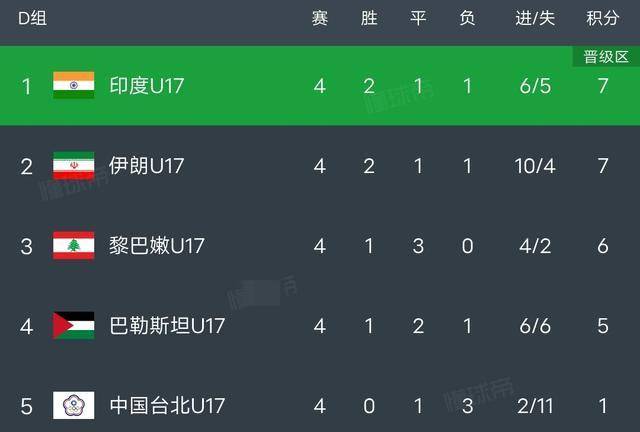Open the 伊朗U17 team name

147,166
